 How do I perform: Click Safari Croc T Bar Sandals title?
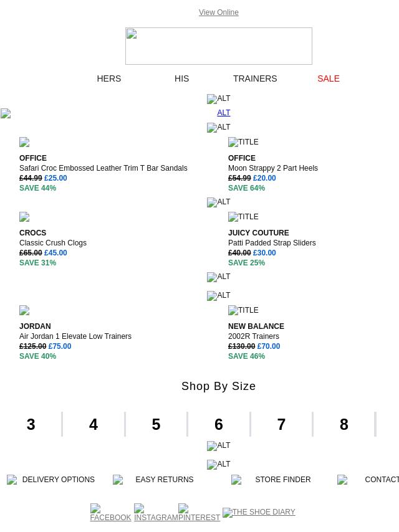(x=103, y=168)
